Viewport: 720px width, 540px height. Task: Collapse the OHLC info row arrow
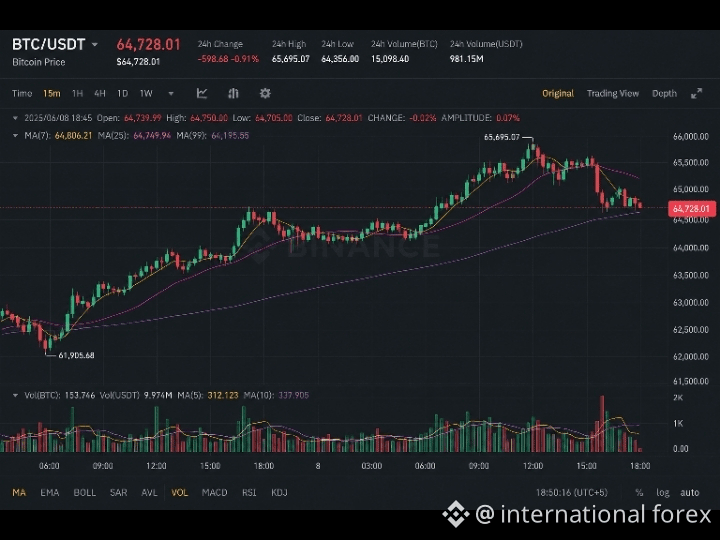[15, 118]
